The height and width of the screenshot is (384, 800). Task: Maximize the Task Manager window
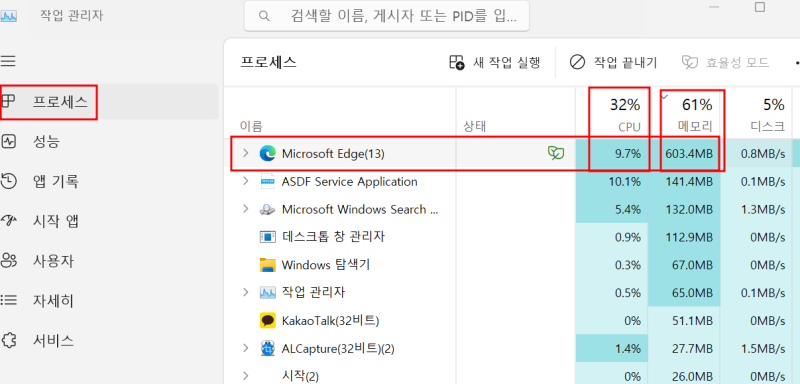(760, 7)
